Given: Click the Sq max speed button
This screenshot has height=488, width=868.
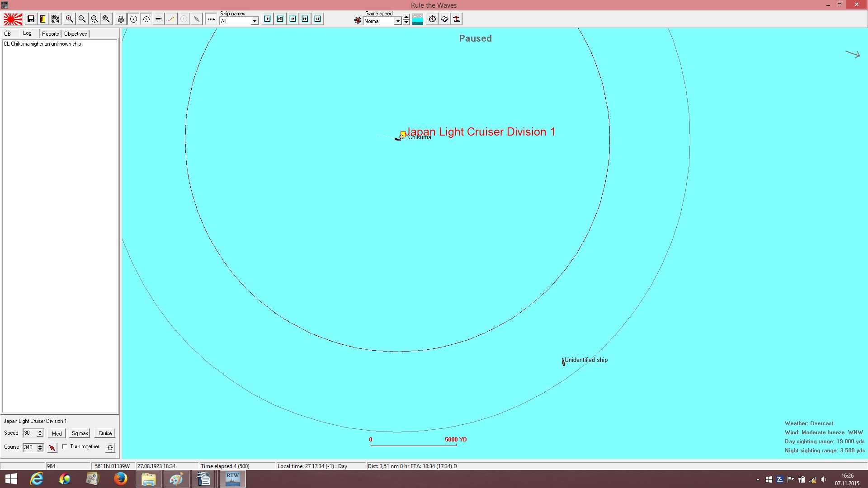Looking at the screenshot, I should pos(80,433).
